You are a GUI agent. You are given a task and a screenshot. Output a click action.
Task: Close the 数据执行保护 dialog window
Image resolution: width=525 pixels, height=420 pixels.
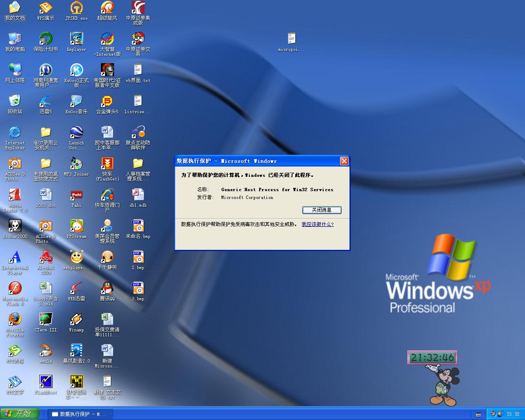(x=344, y=161)
